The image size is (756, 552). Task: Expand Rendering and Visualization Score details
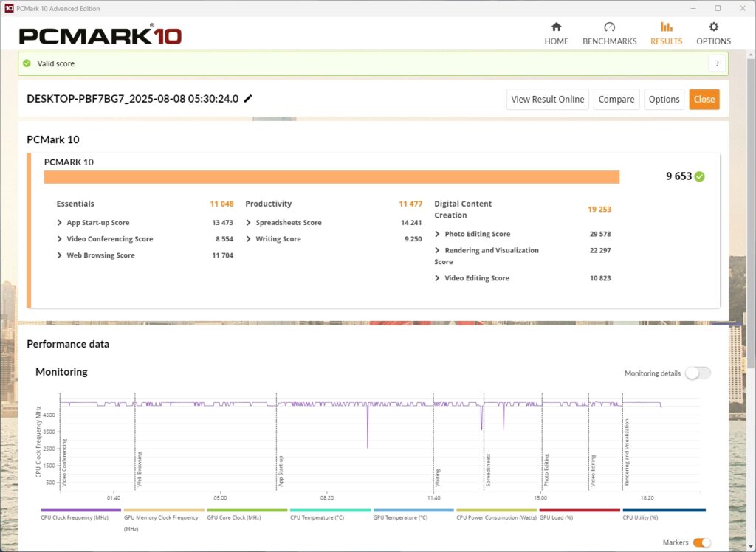(437, 251)
